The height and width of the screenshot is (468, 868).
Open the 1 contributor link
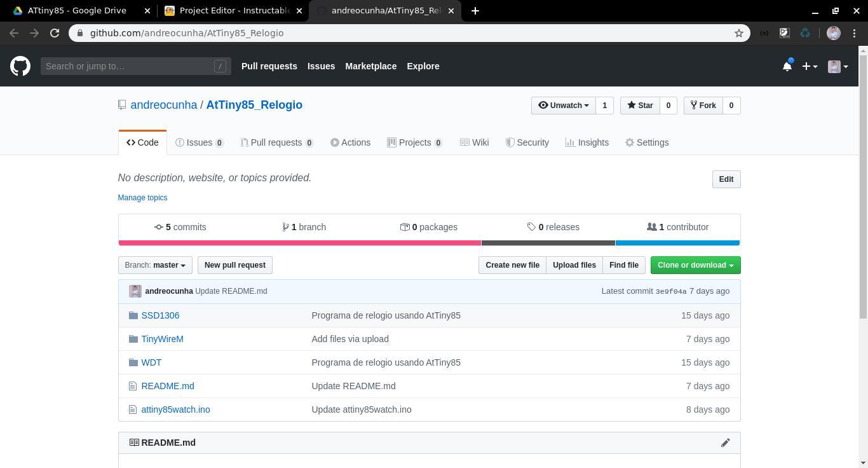coord(677,227)
